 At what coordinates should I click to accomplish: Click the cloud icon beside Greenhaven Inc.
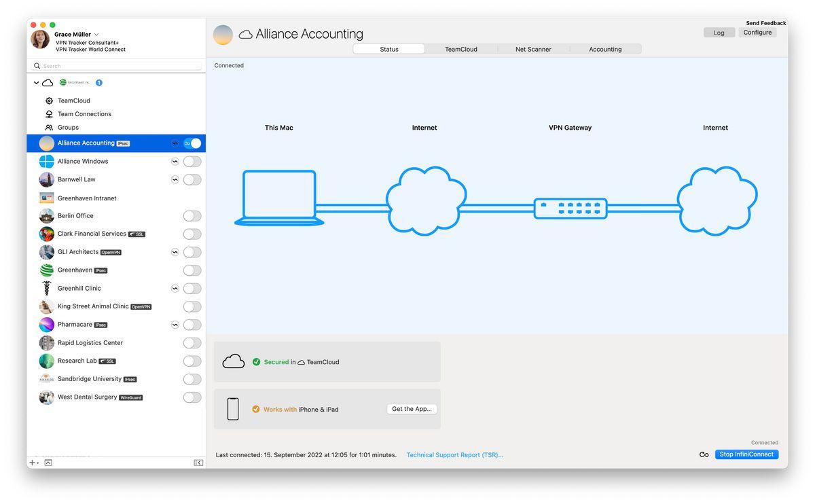coord(48,83)
